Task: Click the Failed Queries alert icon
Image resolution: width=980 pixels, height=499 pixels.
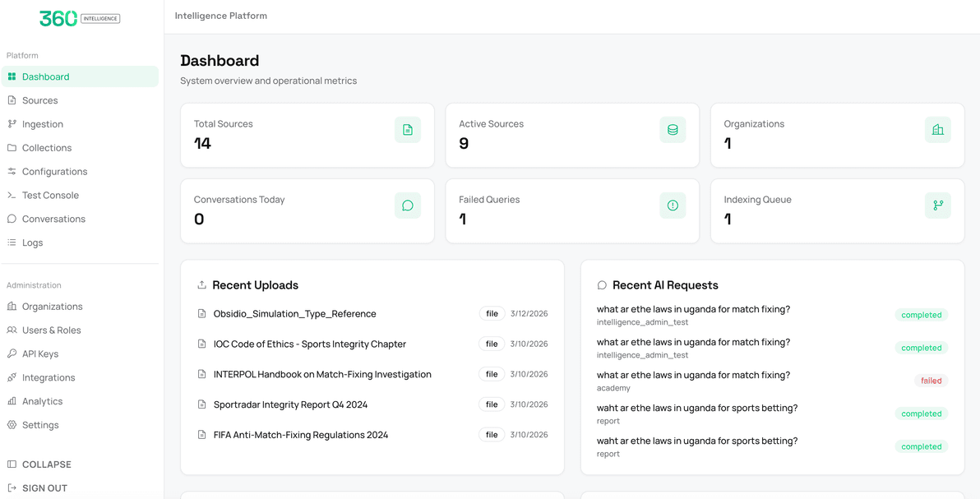Action: click(x=673, y=206)
